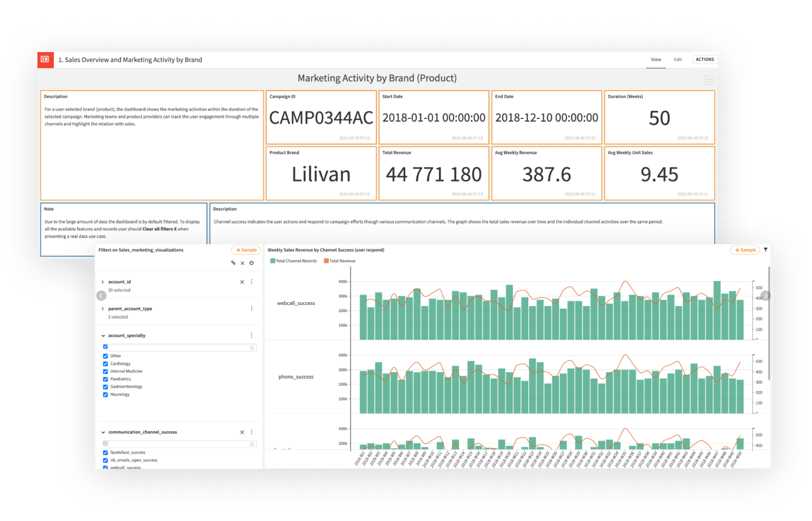This screenshot has width=812, height=521.
Task: Click the Duration (Weeks) value 50
Action: coord(660,118)
